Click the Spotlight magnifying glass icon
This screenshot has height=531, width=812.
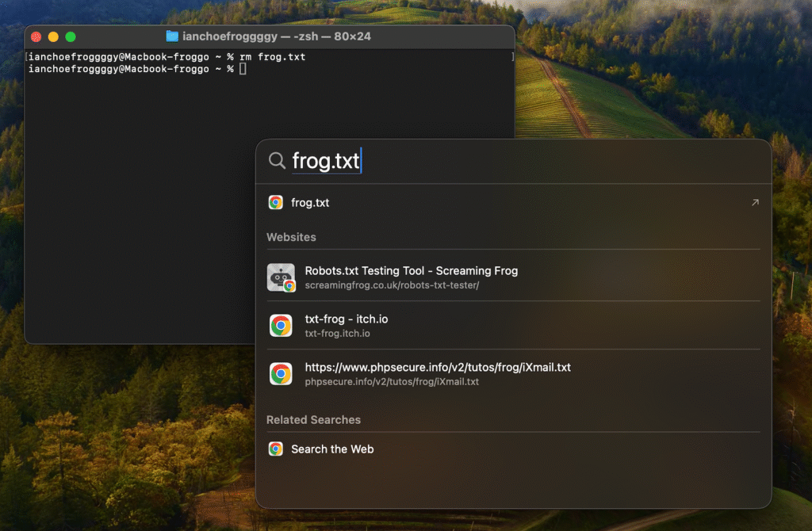[x=277, y=161]
